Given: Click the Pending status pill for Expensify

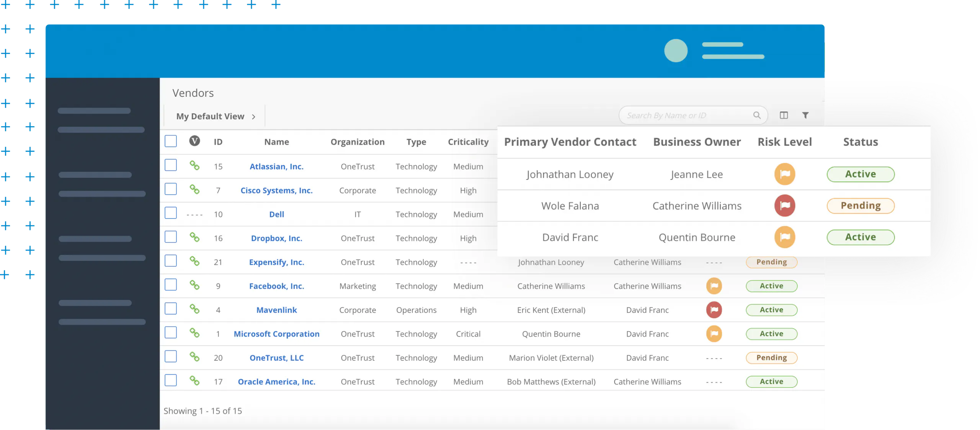Looking at the screenshot, I should click(771, 262).
